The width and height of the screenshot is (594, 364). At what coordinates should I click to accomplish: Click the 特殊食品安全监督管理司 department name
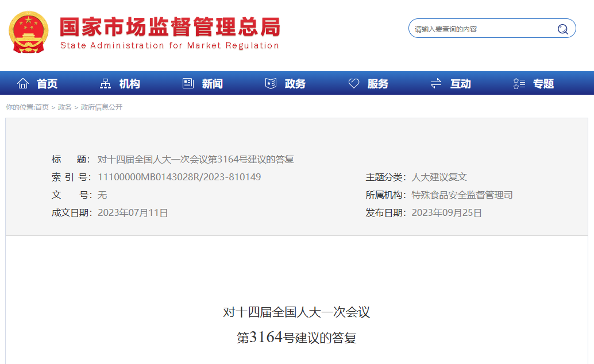[x=462, y=195]
